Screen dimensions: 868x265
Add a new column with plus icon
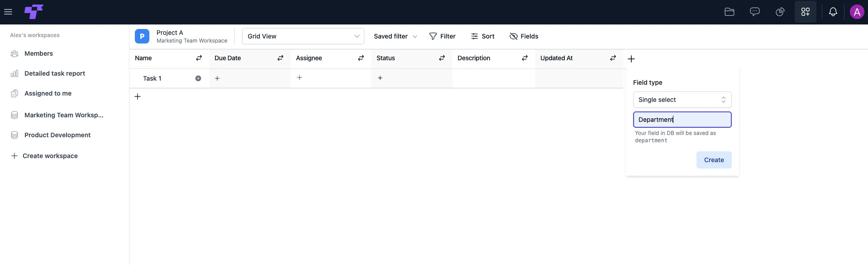tap(631, 59)
